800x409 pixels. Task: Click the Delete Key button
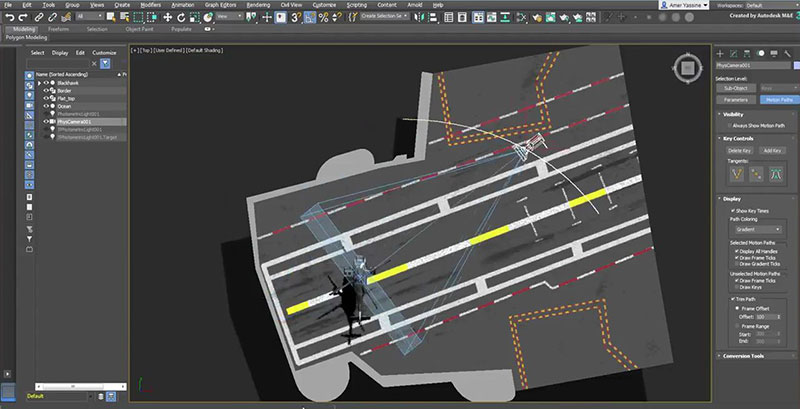[738, 150]
